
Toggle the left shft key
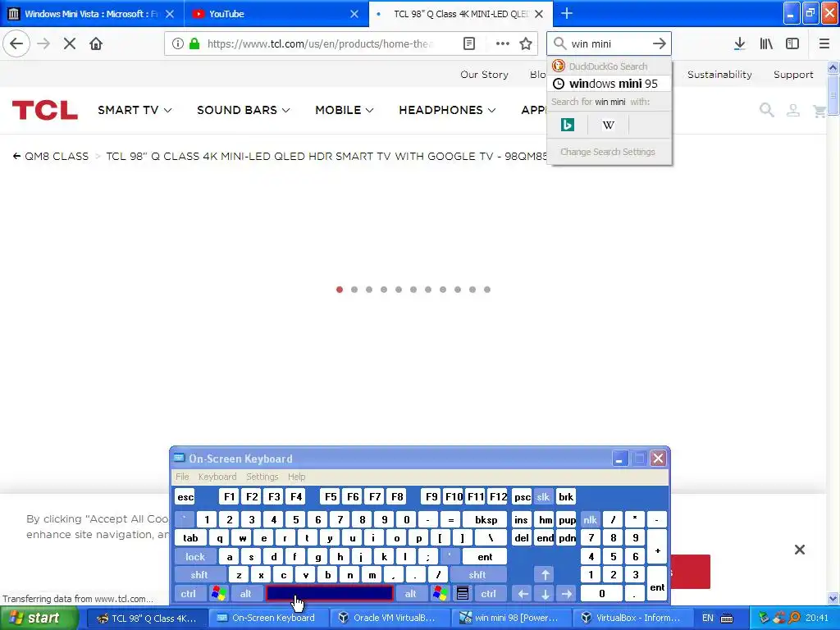point(199,575)
